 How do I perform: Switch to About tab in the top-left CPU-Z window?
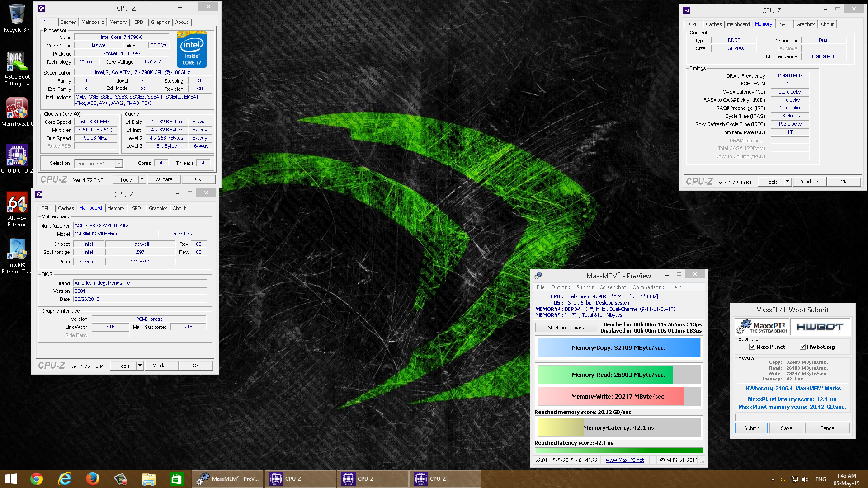click(182, 22)
